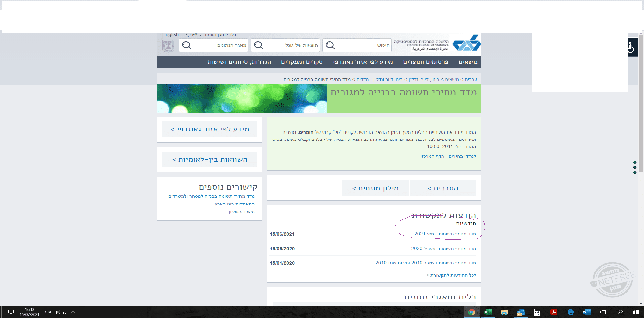
Task: Click the page scrollbar up arrow
Action: (x=641, y=33)
